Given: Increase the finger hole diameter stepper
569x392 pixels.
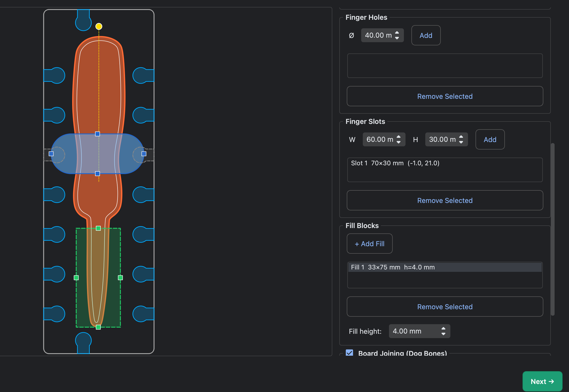Looking at the screenshot, I should [x=397, y=33].
